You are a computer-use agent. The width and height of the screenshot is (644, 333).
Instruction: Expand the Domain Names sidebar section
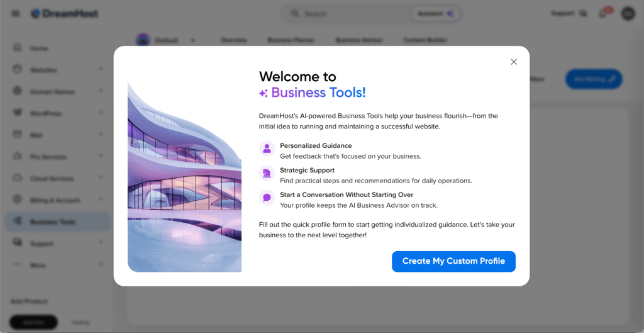click(x=101, y=91)
